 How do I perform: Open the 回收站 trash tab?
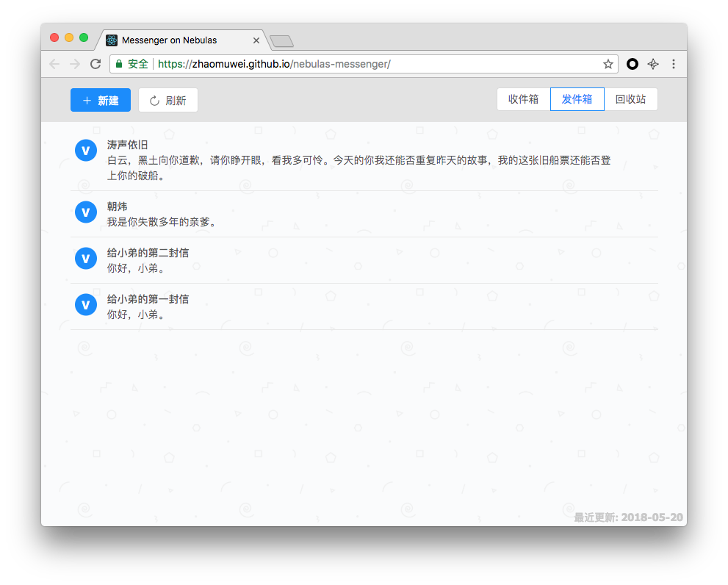(x=630, y=99)
